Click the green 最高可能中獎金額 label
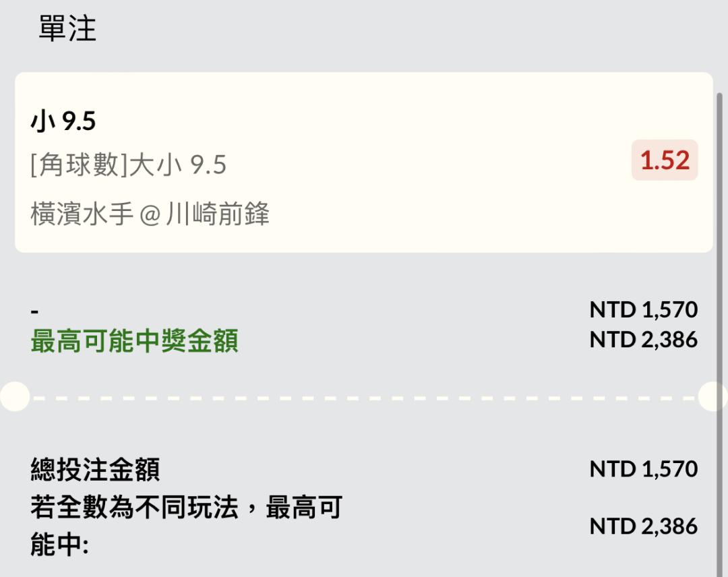This screenshot has height=577, width=728. [134, 342]
